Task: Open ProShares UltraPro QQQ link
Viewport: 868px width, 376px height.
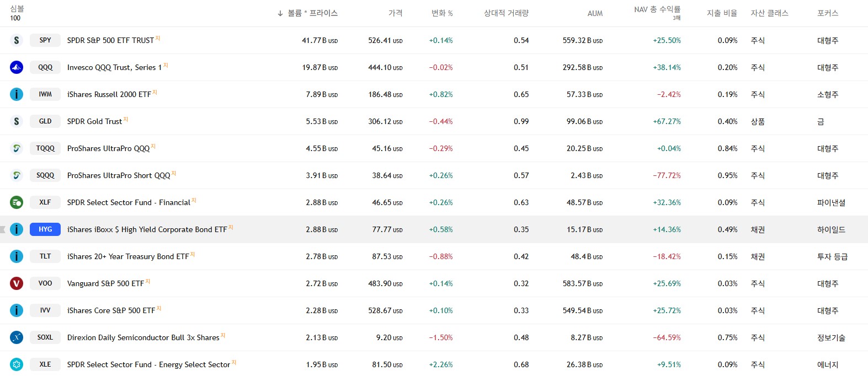Action: 108,148
